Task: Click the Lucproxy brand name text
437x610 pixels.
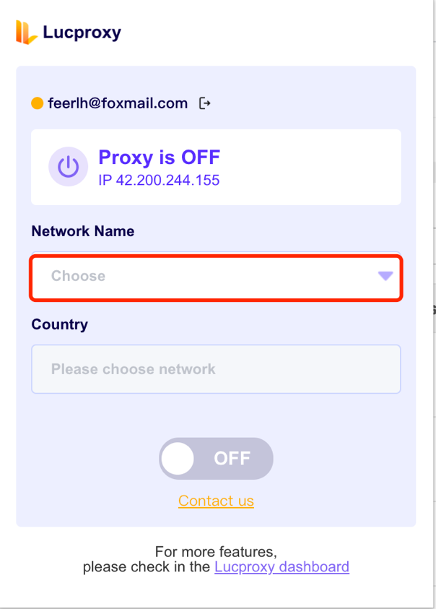Action: pyautogui.click(x=82, y=32)
